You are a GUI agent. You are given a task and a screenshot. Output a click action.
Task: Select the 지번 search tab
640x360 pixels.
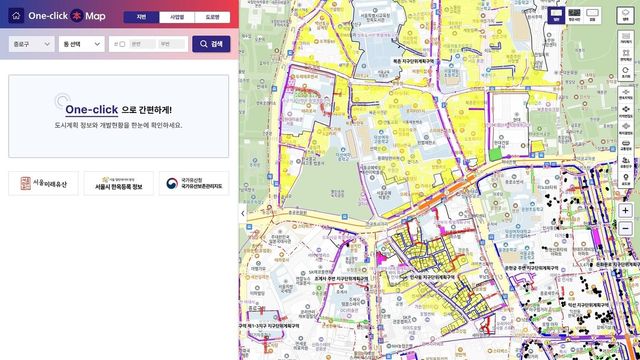point(141,17)
